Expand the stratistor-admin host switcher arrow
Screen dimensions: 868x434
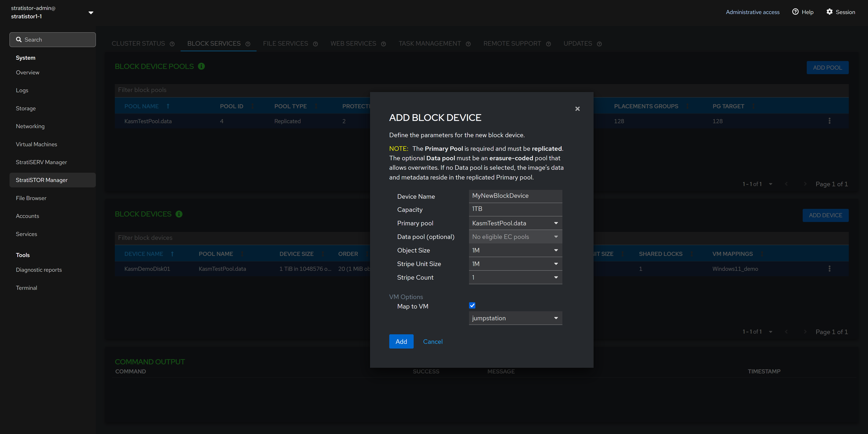tap(91, 13)
